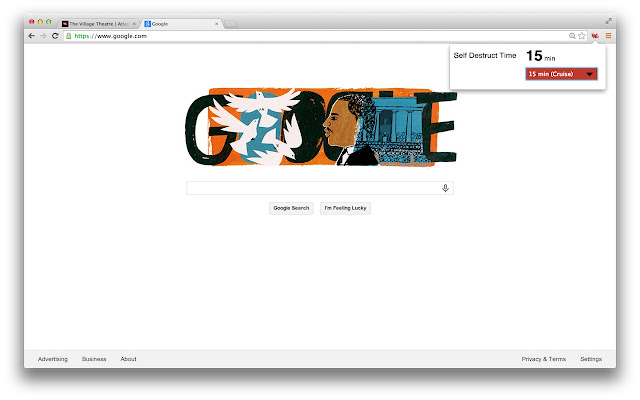Close the Google tab
This screenshot has height=400, width=640.
(216, 24)
